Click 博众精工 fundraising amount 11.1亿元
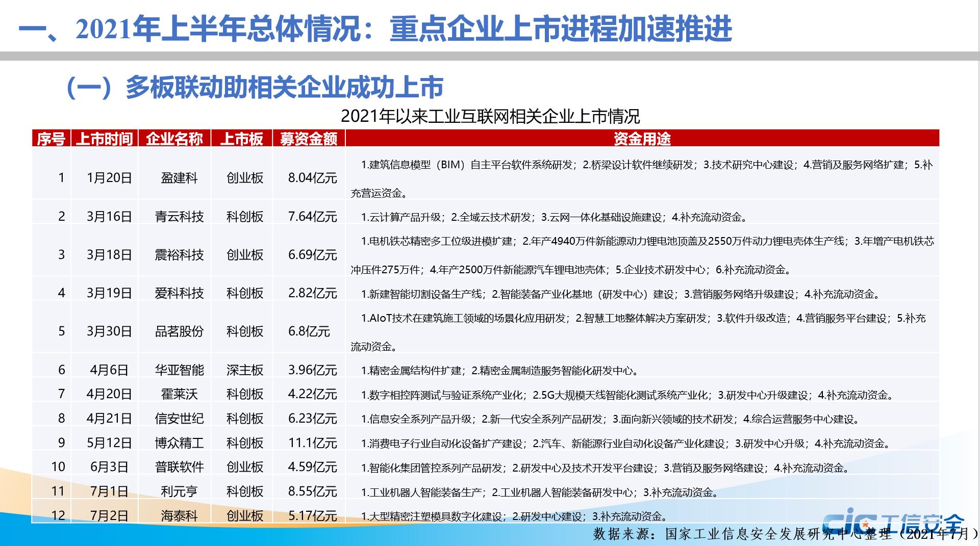This screenshot has height=546, width=980. (312, 443)
